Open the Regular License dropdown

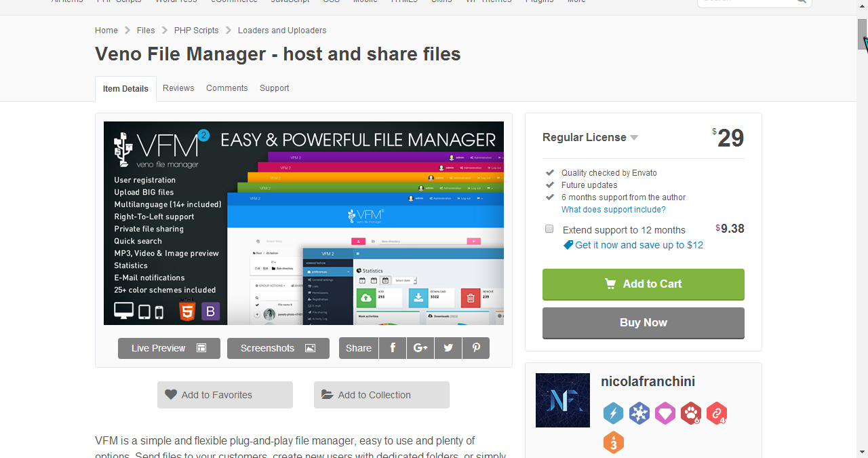(591, 138)
